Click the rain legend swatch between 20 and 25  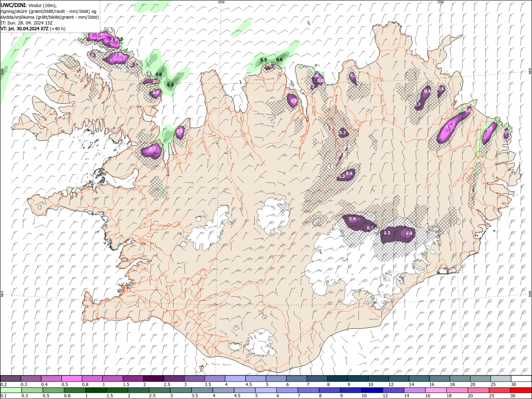click(478, 390)
